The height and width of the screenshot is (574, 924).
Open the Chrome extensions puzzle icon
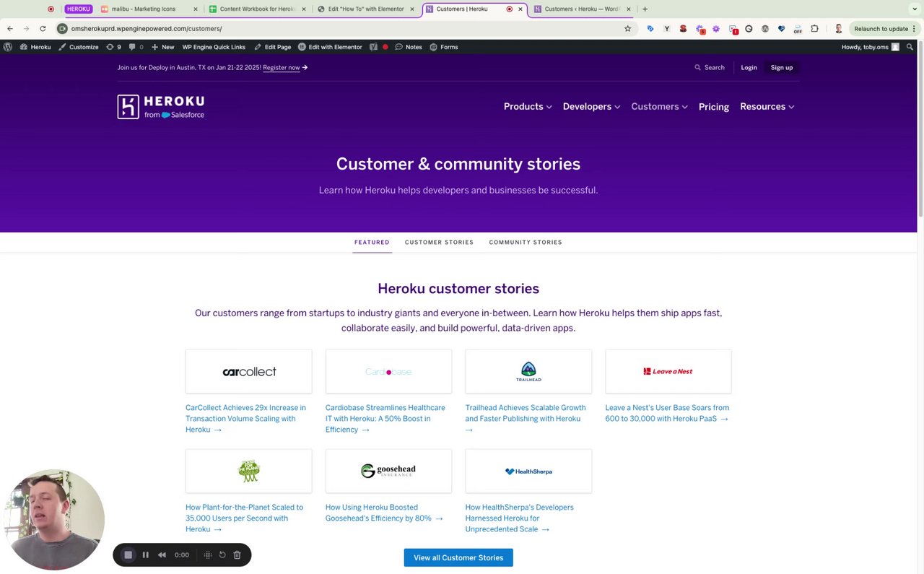pyautogui.click(x=814, y=29)
